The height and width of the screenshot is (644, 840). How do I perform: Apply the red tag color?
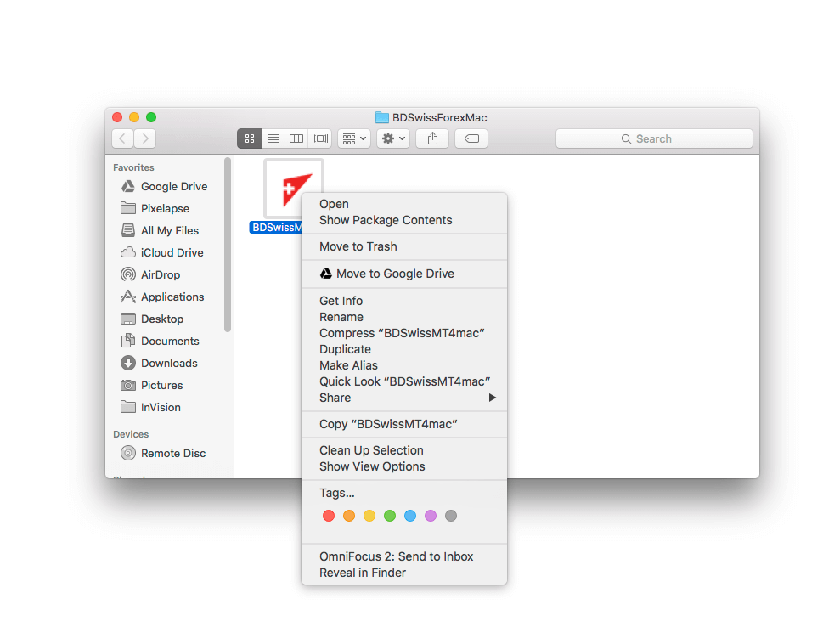[x=329, y=516]
